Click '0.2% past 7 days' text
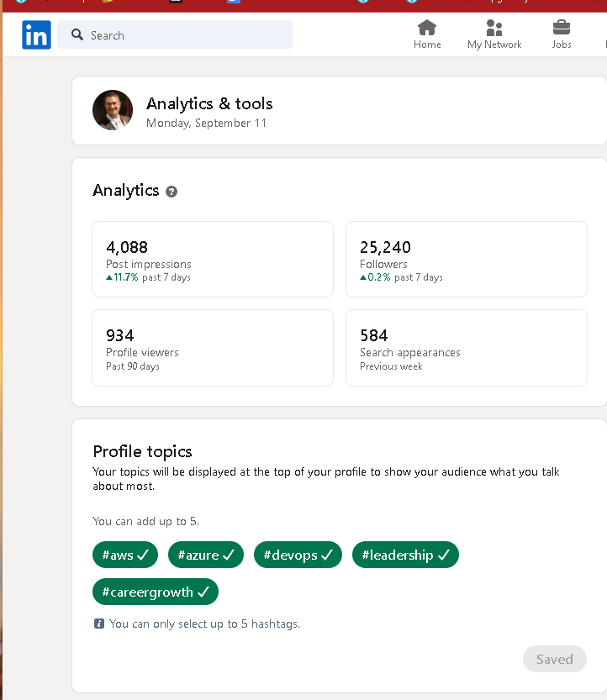607x700 pixels. click(402, 277)
